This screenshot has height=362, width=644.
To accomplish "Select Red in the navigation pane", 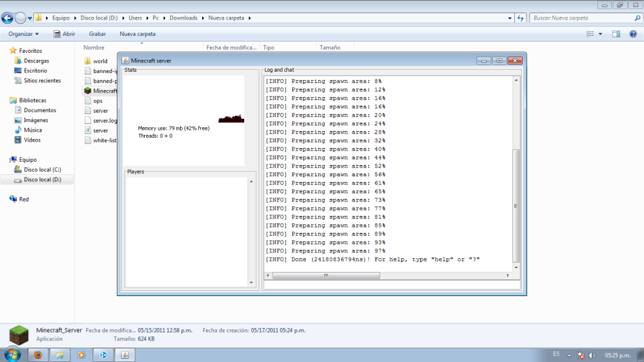I will coord(19,200).
